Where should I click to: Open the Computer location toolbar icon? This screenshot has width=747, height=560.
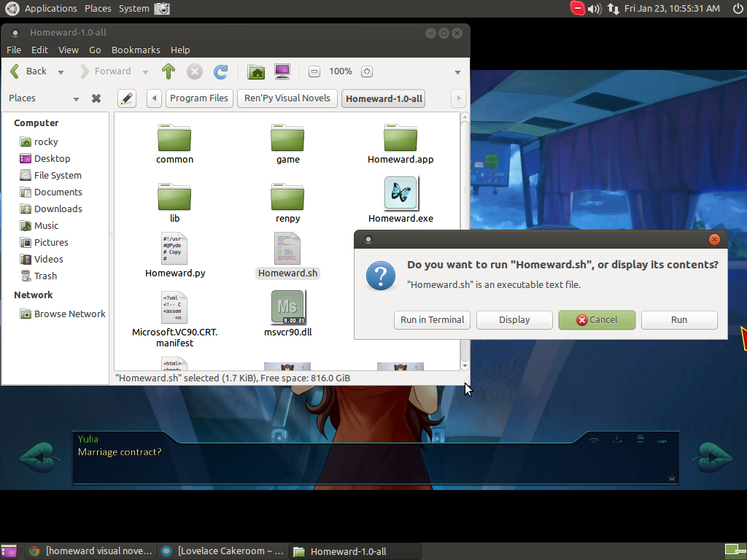(282, 71)
